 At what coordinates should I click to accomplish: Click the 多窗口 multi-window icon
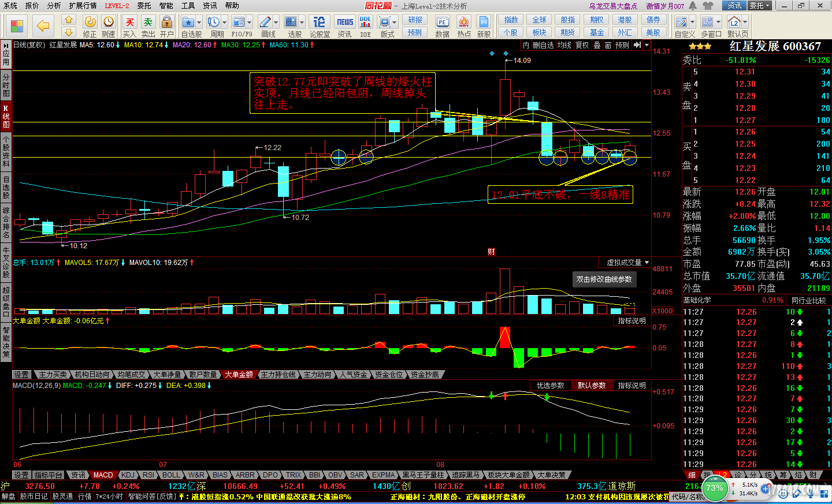707,26
